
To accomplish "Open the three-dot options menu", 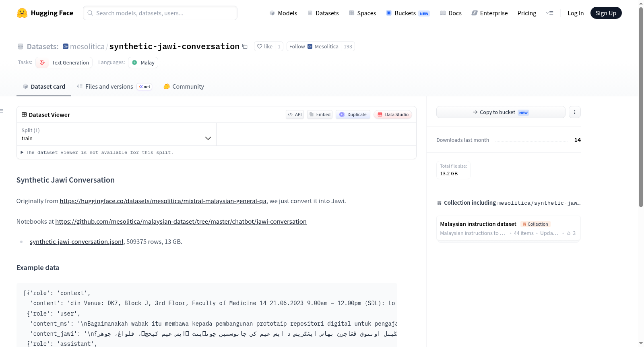I will 575,112.
